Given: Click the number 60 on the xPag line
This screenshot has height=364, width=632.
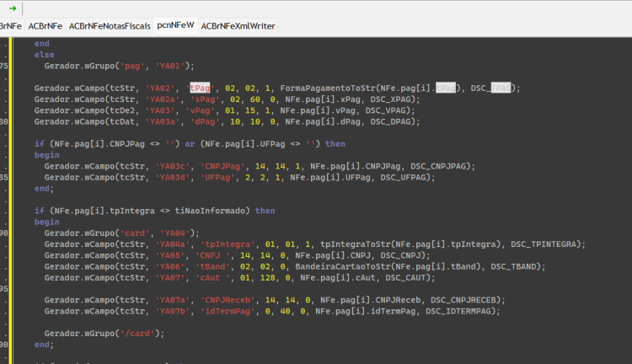Looking at the screenshot, I should [255, 99].
